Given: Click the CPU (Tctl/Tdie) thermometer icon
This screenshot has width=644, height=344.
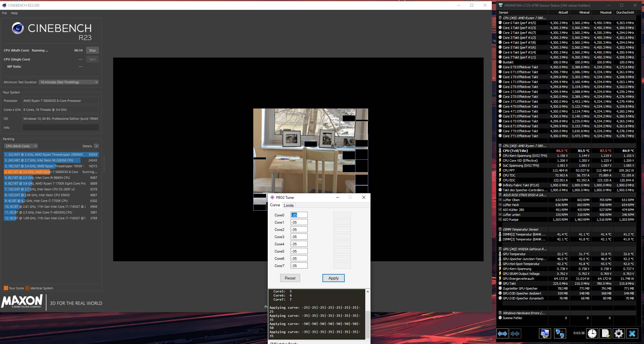Looking at the screenshot, I should [500, 151].
